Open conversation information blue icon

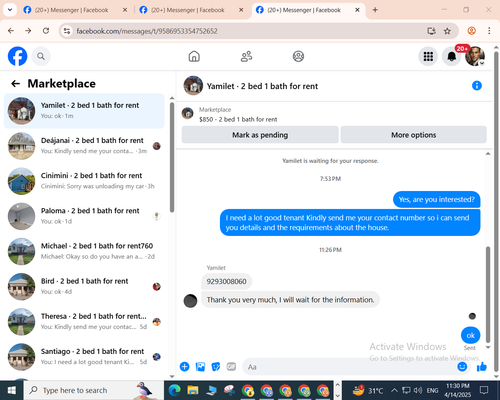pyautogui.click(x=477, y=86)
